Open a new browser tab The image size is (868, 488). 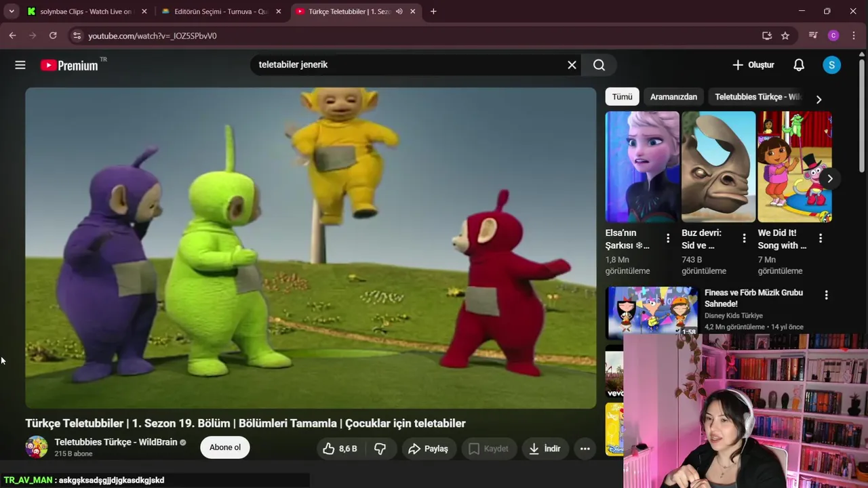point(433,12)
